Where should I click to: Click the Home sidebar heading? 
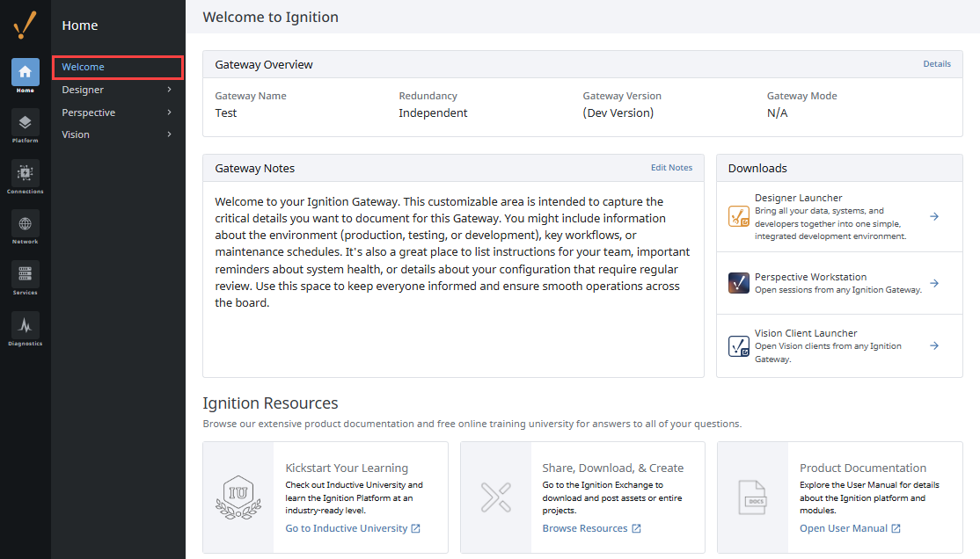(x=80, y=25)
